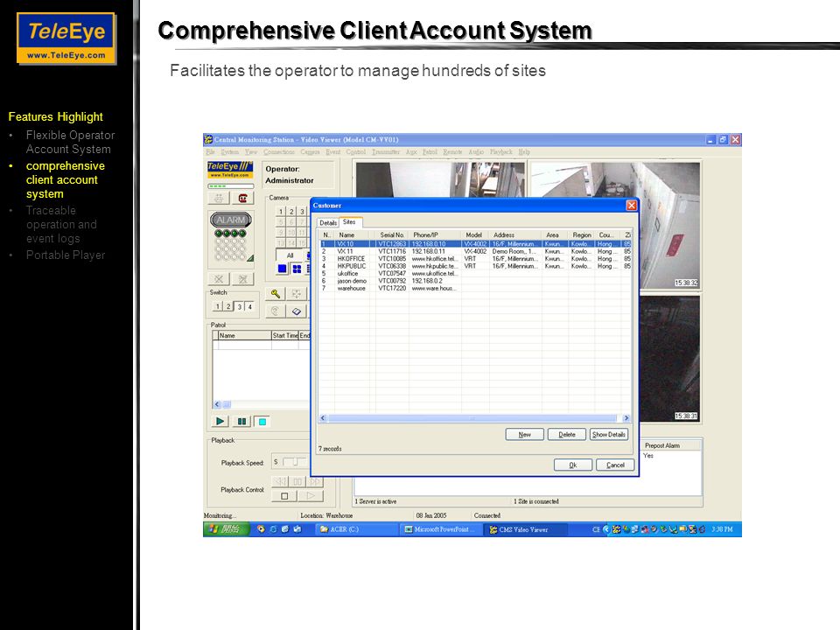Click CMS Video Viewer taskbar item
The width and height of the screenshot is (840, 630).
pyautogui.click(x=527, y=529)
